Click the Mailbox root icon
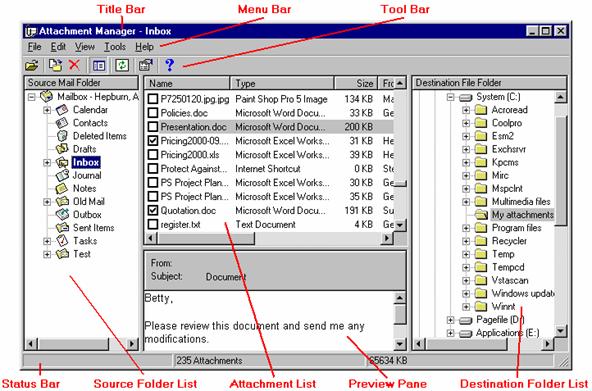Viewport: 592px width, 391px height. [47, 97]
